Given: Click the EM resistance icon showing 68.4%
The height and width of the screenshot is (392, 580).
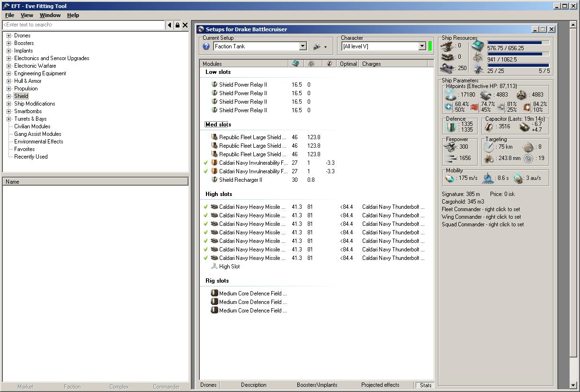Looking at the screenshot, I should [x=449, y=107].
